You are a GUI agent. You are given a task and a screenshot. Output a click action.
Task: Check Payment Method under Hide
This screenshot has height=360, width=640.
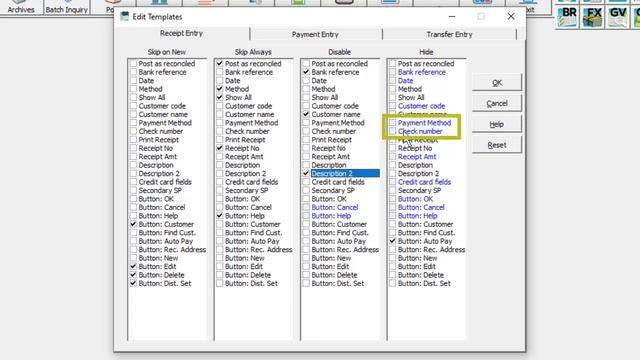[393, 123]
